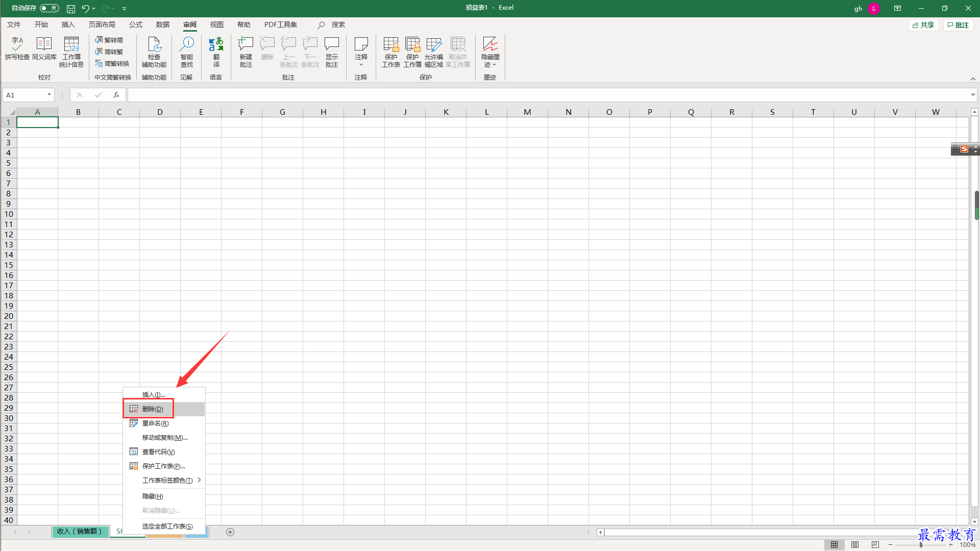The image size is (980, 551).
Task: Click the user account avatar G
Action: click(873, 9)
